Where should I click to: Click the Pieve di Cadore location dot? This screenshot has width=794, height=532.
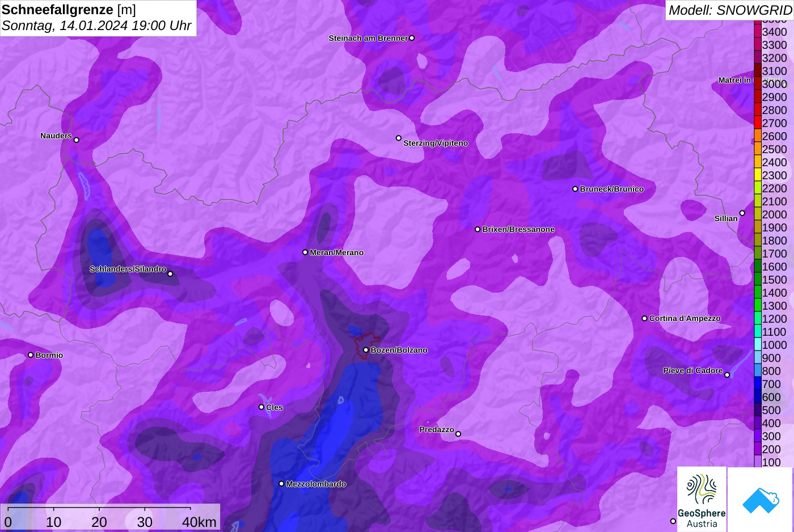pos(727,375)
